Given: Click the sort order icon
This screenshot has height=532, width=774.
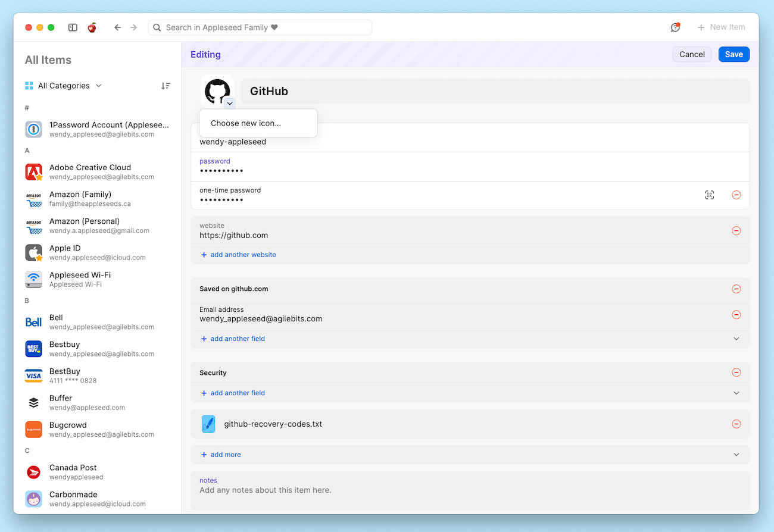Looking at the screenshot, I should pos(166,86).
